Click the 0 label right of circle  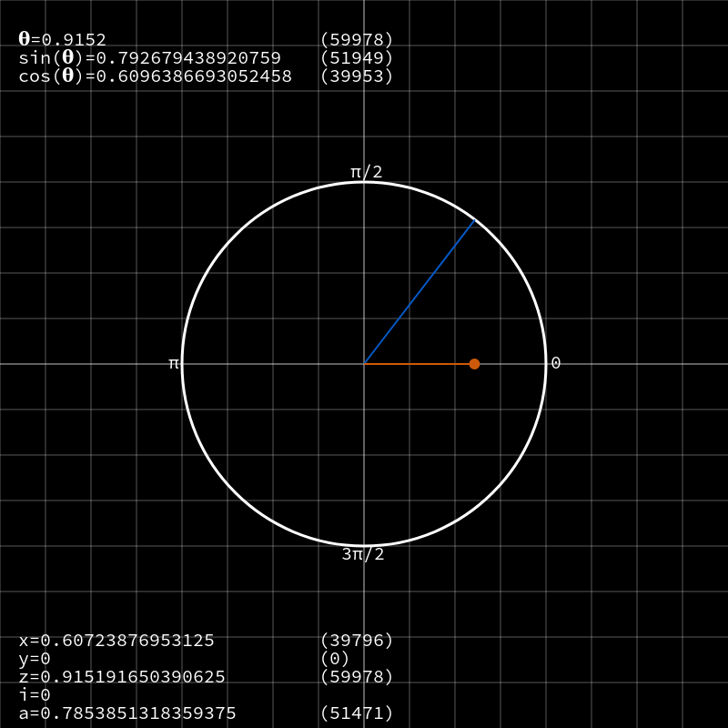[x=556, y=363]
